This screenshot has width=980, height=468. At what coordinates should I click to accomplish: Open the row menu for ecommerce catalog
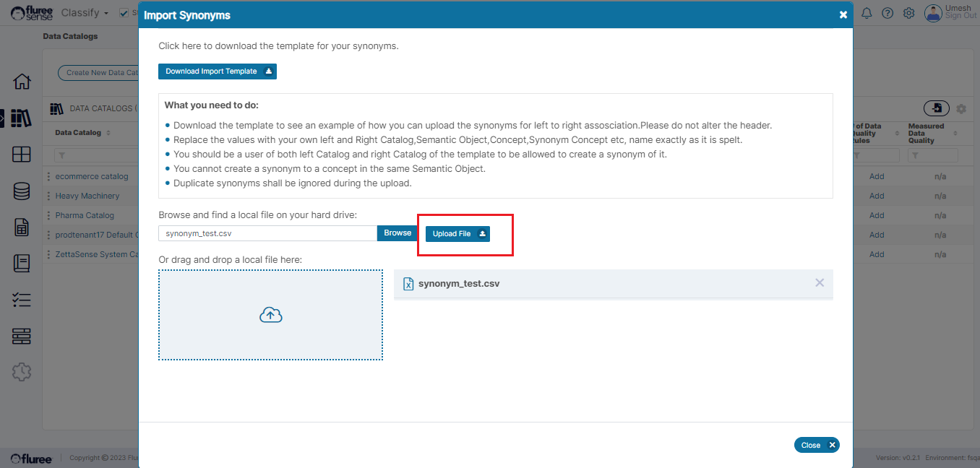(x=48, y=176)
